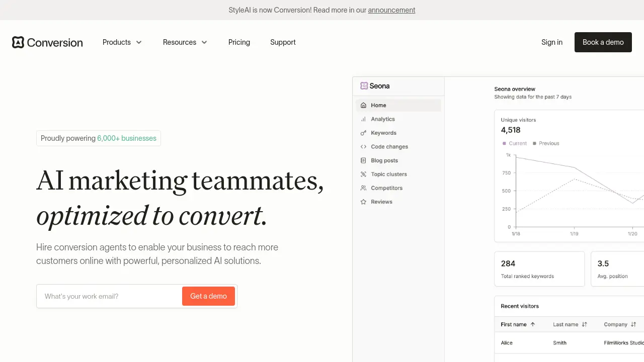Open the Products menu

[122, 42]
